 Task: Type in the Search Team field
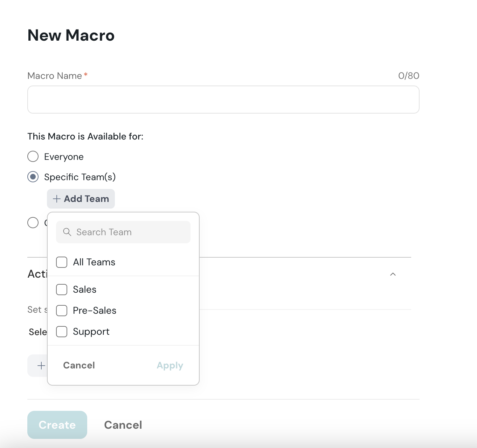[130, 232]
